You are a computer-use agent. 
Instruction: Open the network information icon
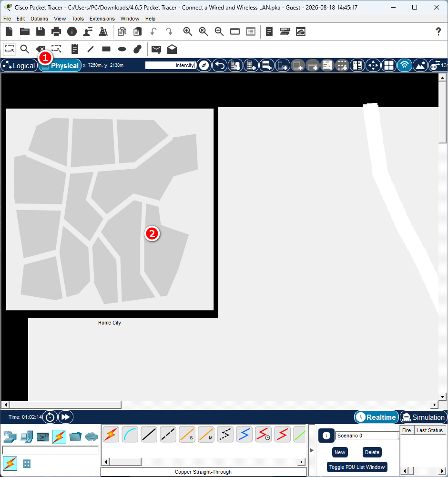72,31
